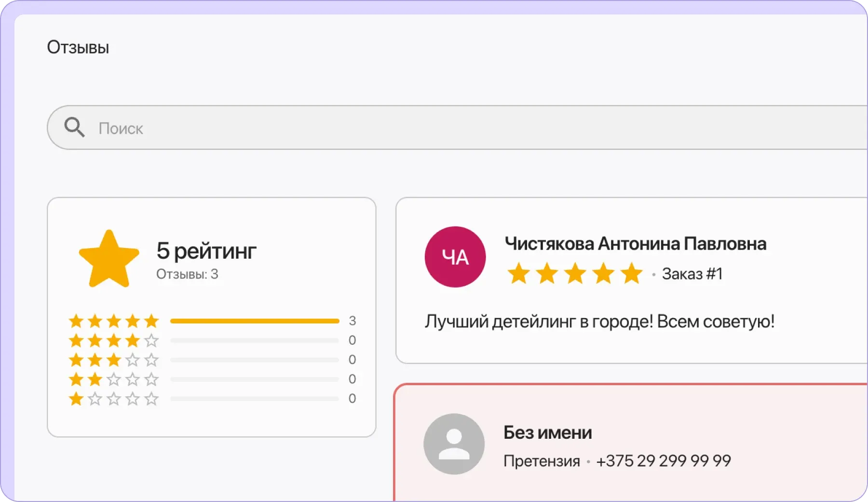
Task: Select the two-star rating row
Action: point(212,379)
